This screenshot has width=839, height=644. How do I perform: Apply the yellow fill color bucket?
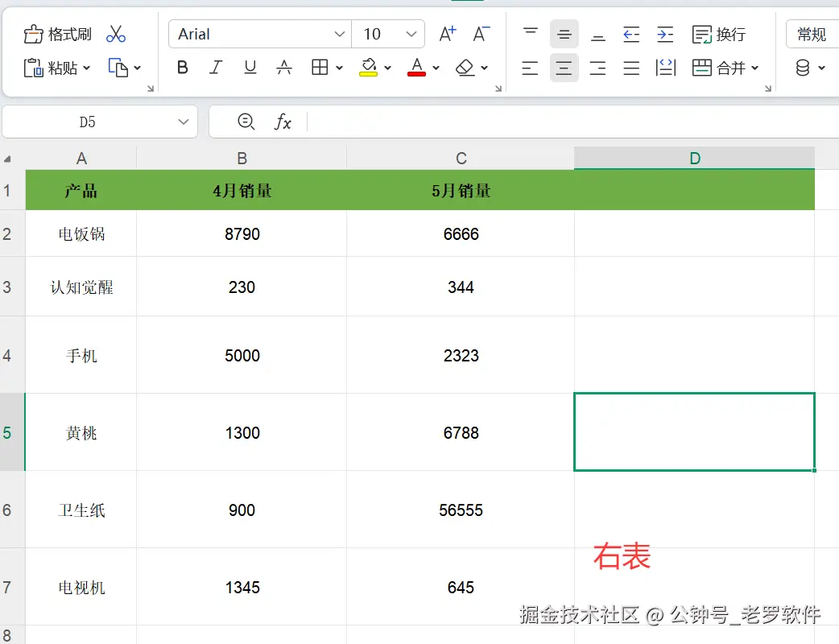[x=368, y=68]
